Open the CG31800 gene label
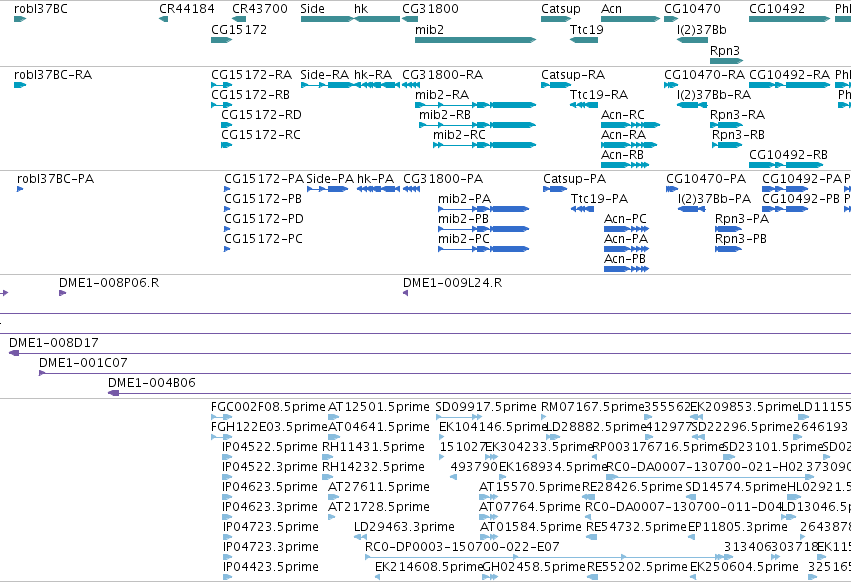 coord(430,9)
